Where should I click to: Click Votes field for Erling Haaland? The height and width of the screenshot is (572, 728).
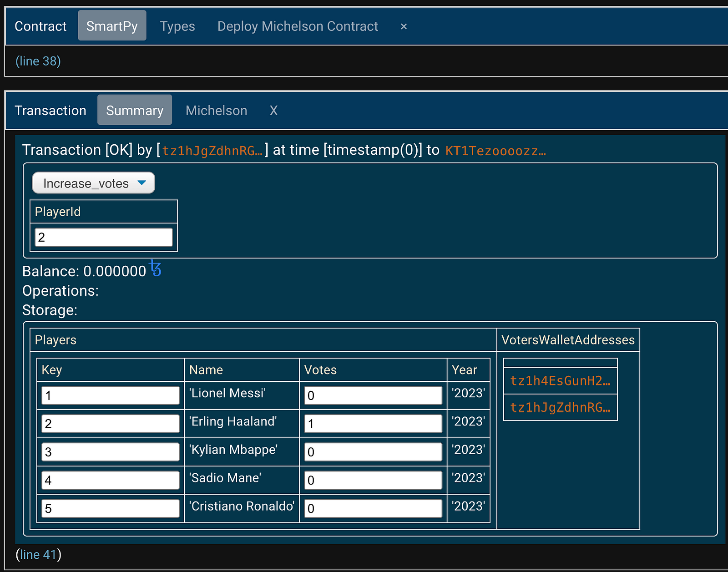[373, 424]
